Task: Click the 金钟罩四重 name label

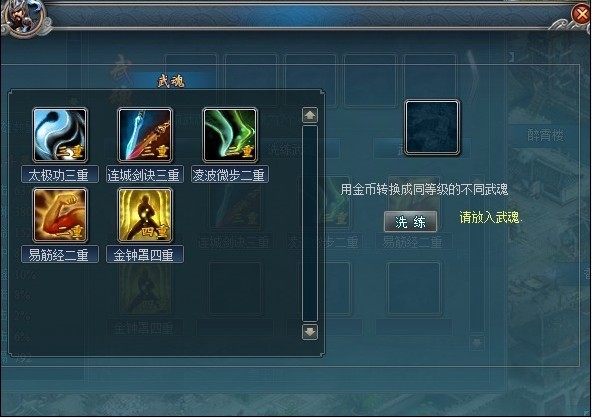Action: point(145,255)
